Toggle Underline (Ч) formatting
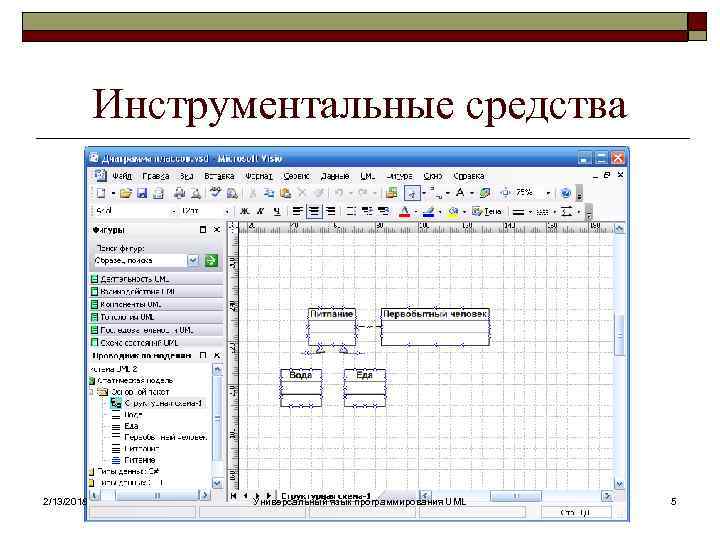This screenshot has height=540, width=720. [x=276, y=211]
